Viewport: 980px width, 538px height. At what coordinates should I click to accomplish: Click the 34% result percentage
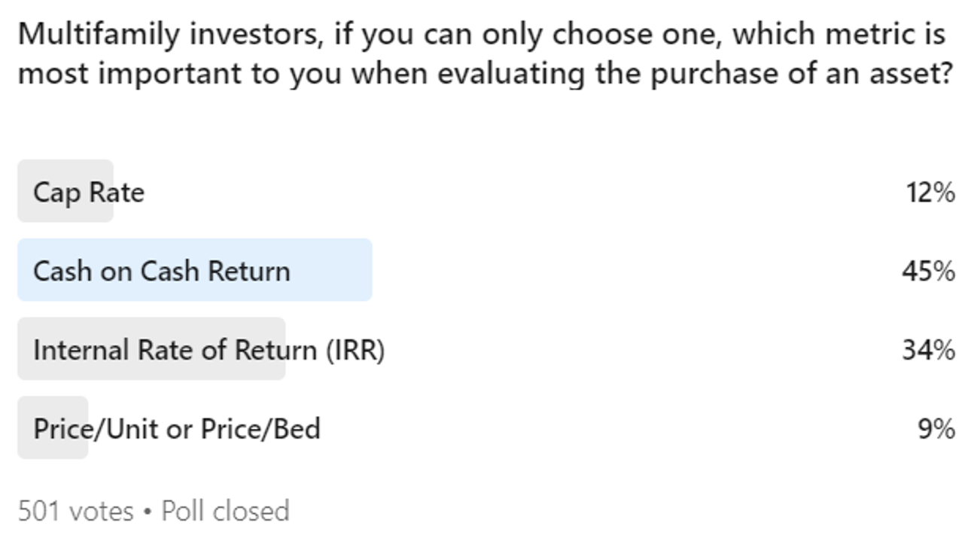point(929,350)
